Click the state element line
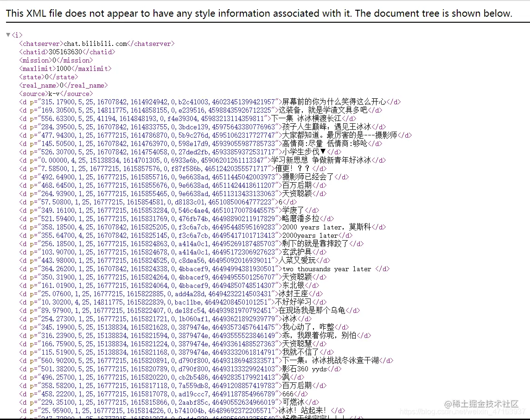The height and width of the screenshot is (420, 530). pos(49,77)
